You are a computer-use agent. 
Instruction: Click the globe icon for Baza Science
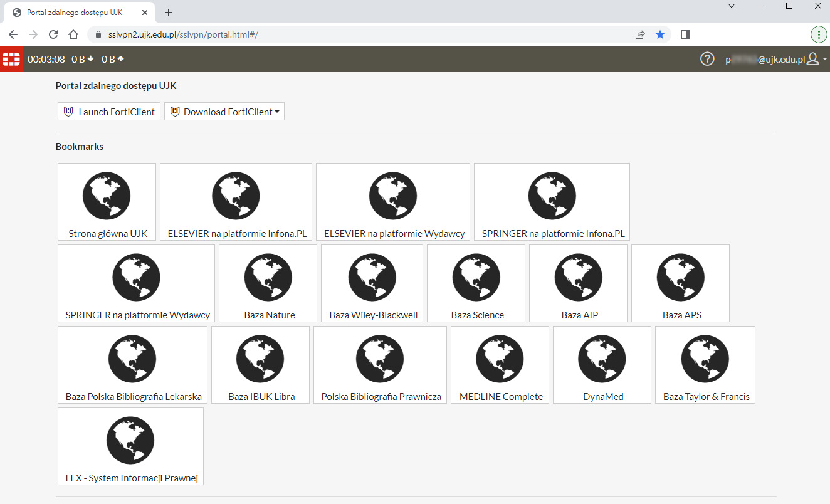point(477,277)
